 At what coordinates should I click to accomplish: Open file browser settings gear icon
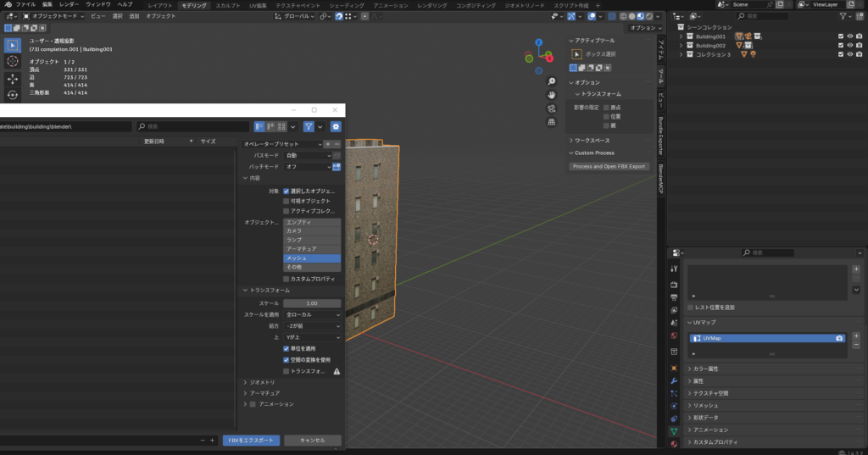(x=336, y=126)
